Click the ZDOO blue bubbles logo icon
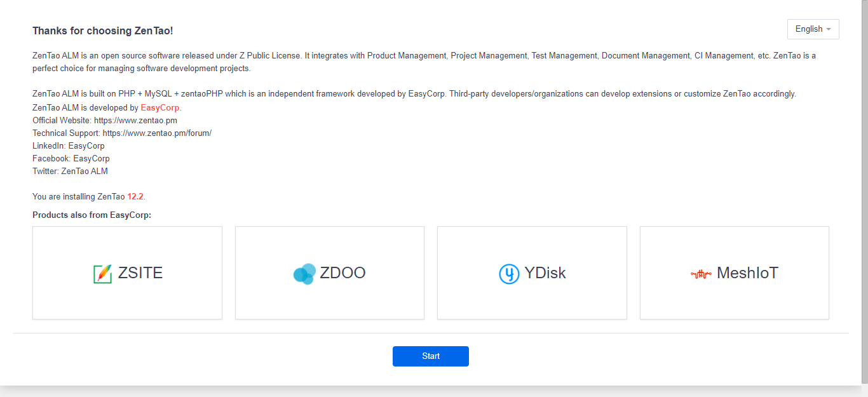This screenshot has width=868, height=397. 304,274
